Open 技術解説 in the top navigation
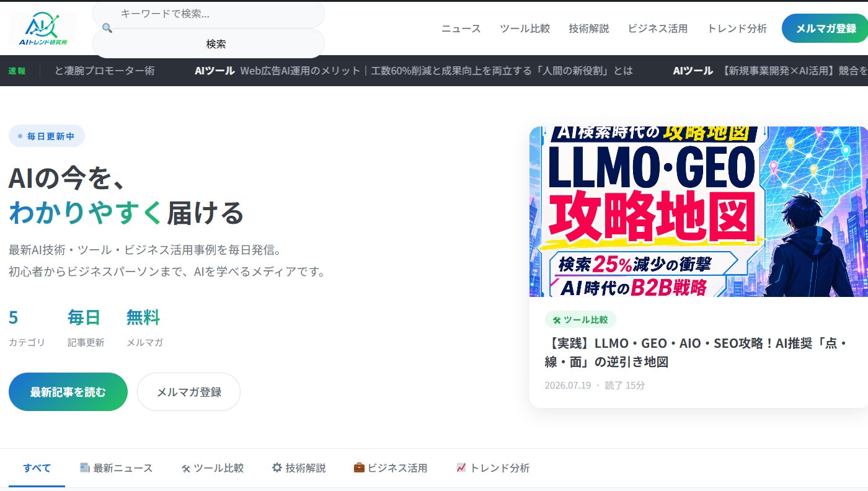The height and width of the screenshot is (491, 868). tap(588, 29)
